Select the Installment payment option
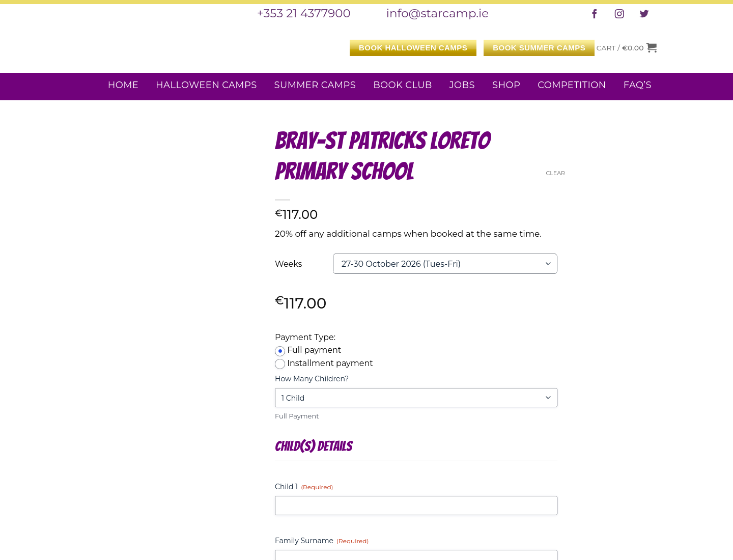Viewport: 733px width, 560px height. click(x=280, y=364)
